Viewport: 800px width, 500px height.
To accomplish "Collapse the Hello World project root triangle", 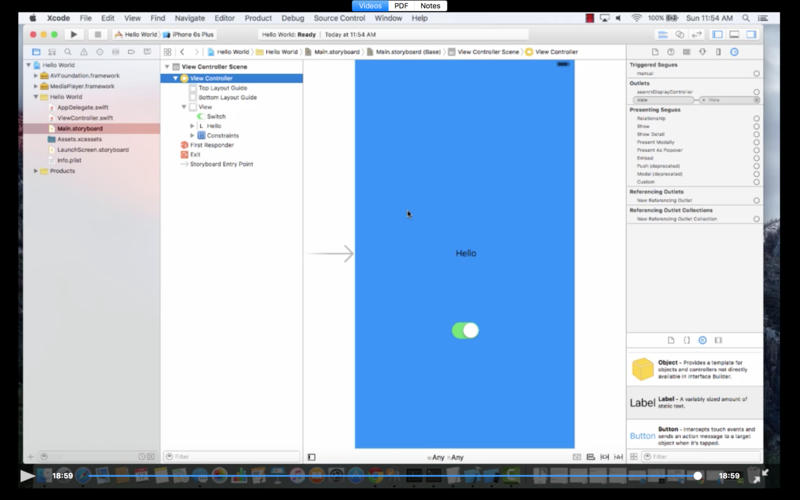I will [x=29, y=65].
